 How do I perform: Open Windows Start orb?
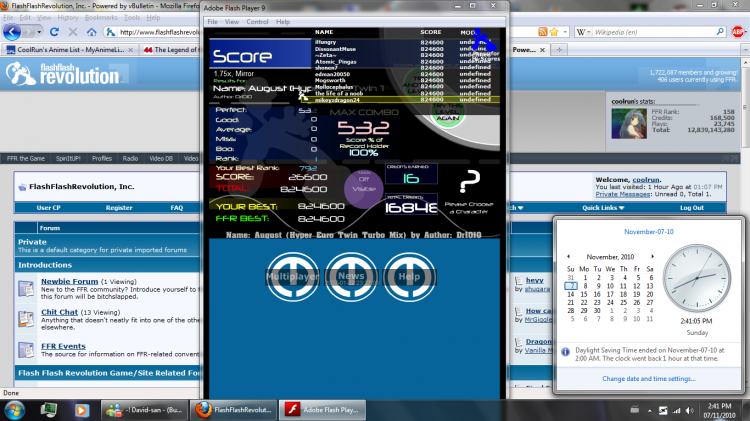click(14, 410)
